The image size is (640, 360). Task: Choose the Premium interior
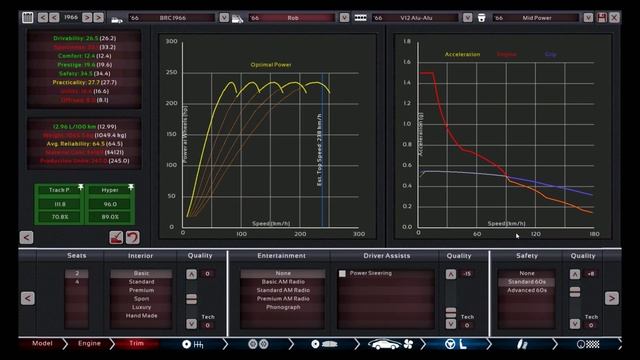(141, 290)
